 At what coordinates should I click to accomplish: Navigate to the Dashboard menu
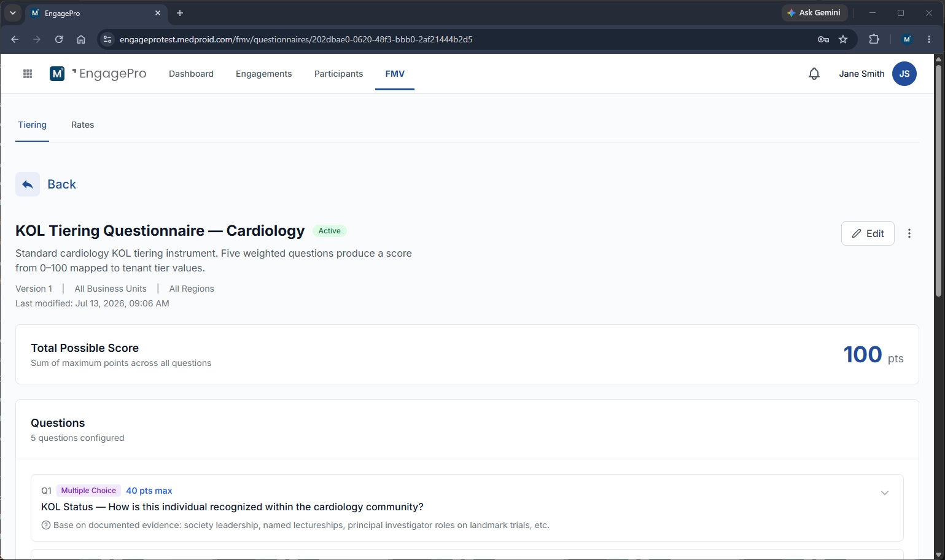click(x=191, y=74)
